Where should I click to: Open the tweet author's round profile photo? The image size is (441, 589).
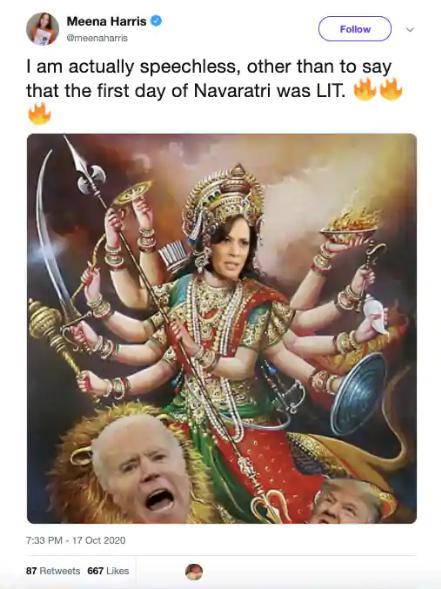tap(42, 29)
